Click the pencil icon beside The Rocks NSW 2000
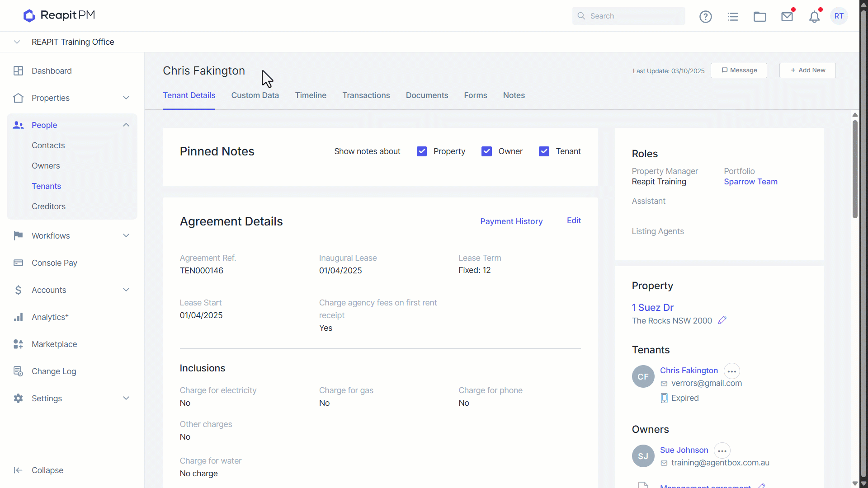 [x=722, y=320]
